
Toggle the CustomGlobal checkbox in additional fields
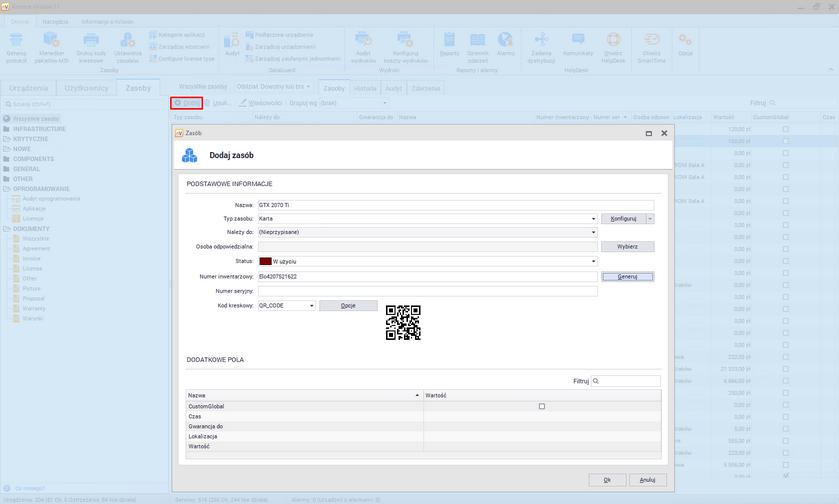[x=541, y=406]
